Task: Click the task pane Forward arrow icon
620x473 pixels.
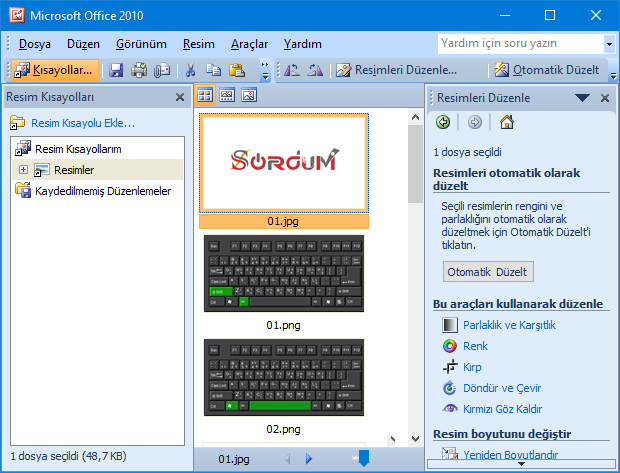Action: [474, 122]
